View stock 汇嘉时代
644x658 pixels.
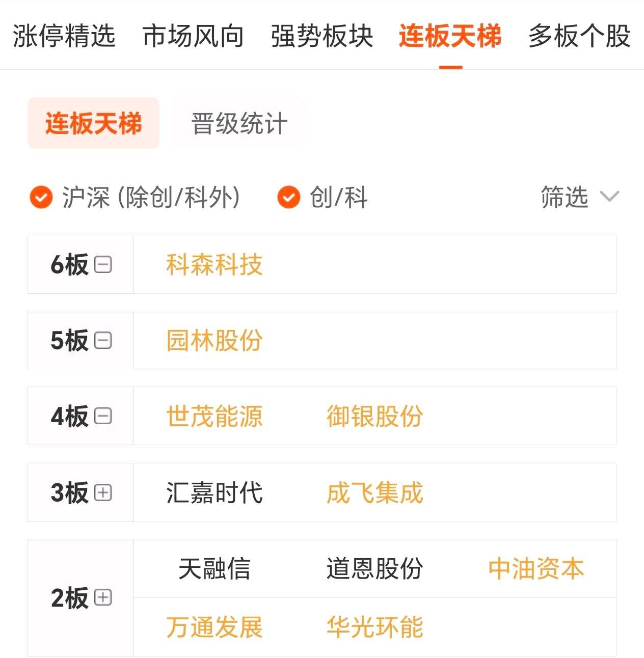[x=214, y=492]
